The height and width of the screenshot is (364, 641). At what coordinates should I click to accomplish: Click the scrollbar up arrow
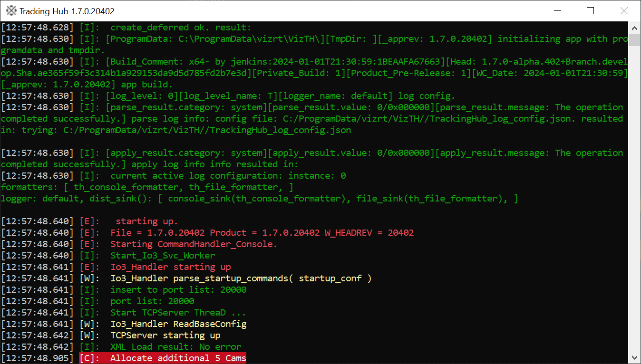635,28
